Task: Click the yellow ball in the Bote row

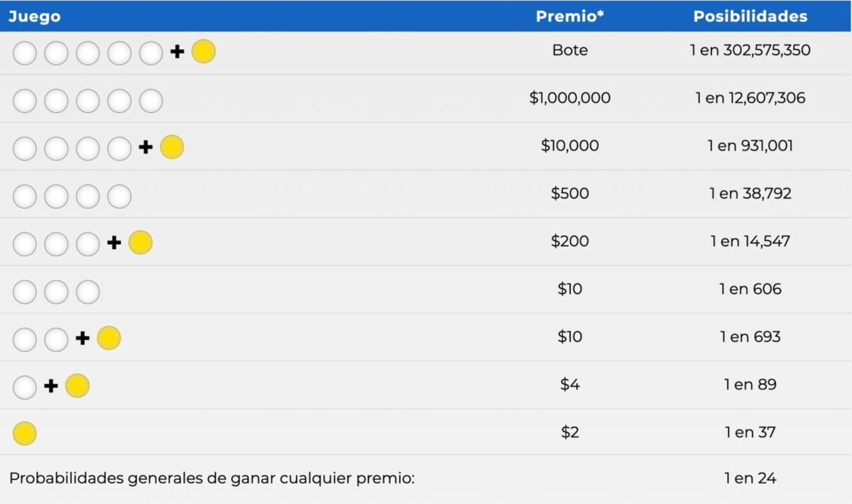Action: pyautogui.click(x=204, y=52)
